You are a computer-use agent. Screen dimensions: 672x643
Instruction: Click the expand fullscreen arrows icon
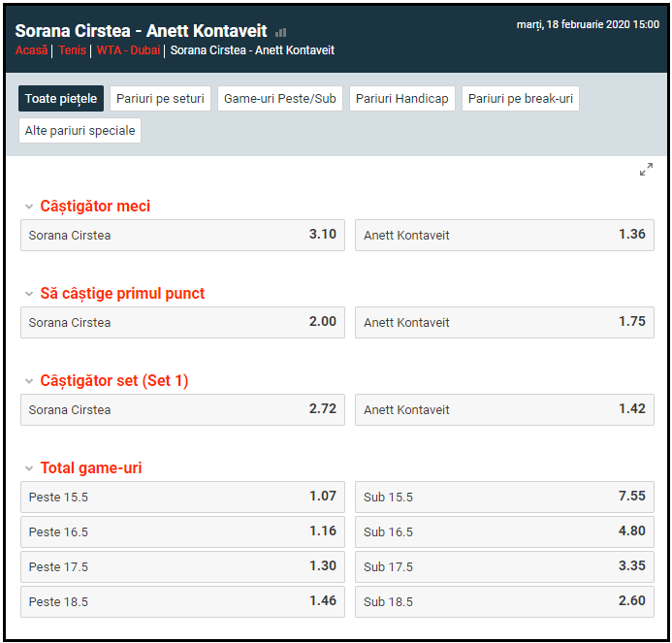click(646, 170)
